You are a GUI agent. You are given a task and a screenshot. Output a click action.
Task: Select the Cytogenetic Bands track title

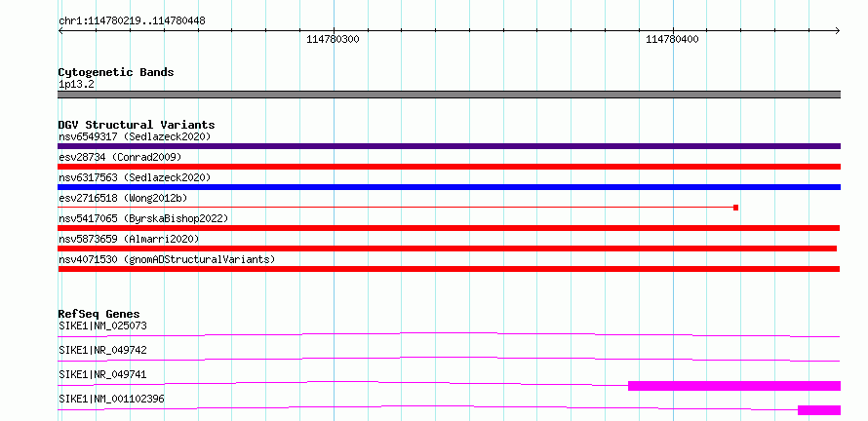116,72
